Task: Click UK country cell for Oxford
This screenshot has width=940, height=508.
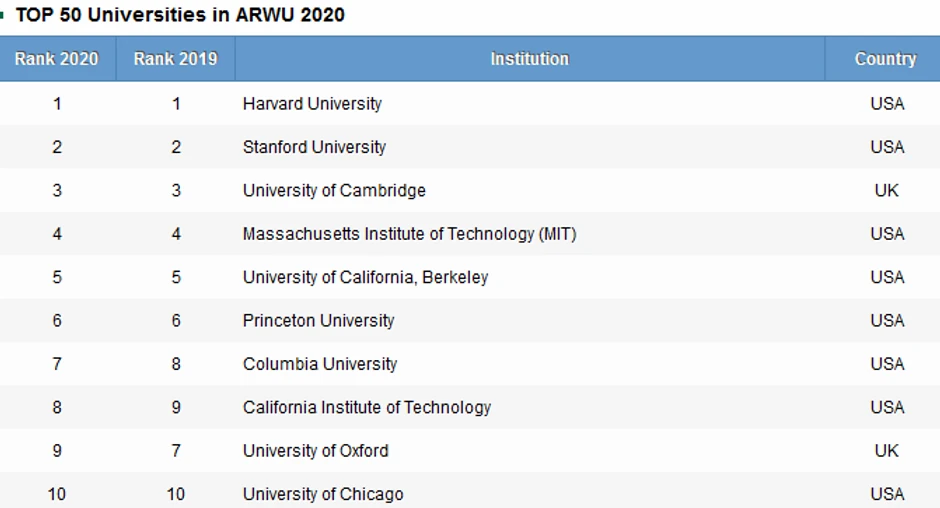Action: [887, 451]
